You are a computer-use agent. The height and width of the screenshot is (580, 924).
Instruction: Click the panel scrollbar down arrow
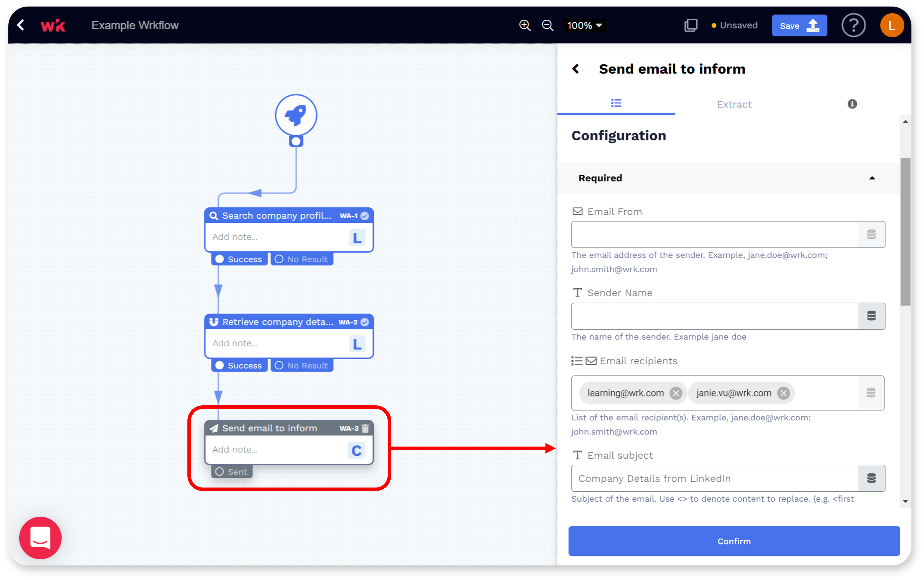905,501
